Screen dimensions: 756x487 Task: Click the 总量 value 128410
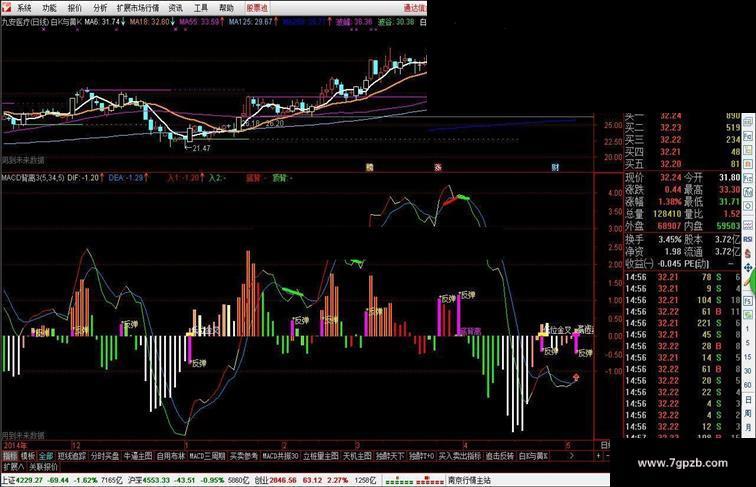click(x=667, y=214)
